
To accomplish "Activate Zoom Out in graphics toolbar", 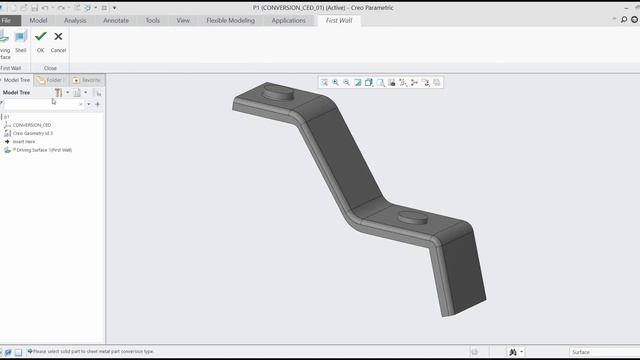I will [346, 82].
